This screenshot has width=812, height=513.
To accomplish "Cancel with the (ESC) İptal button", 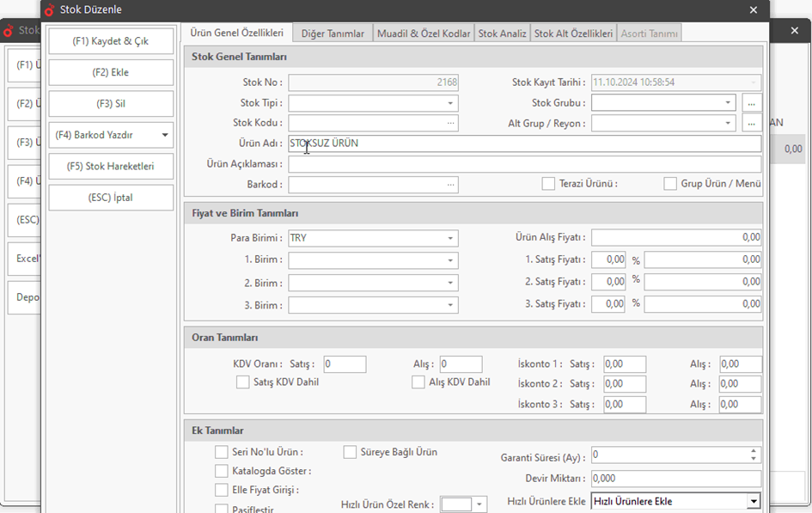I will tap(111, 198).
